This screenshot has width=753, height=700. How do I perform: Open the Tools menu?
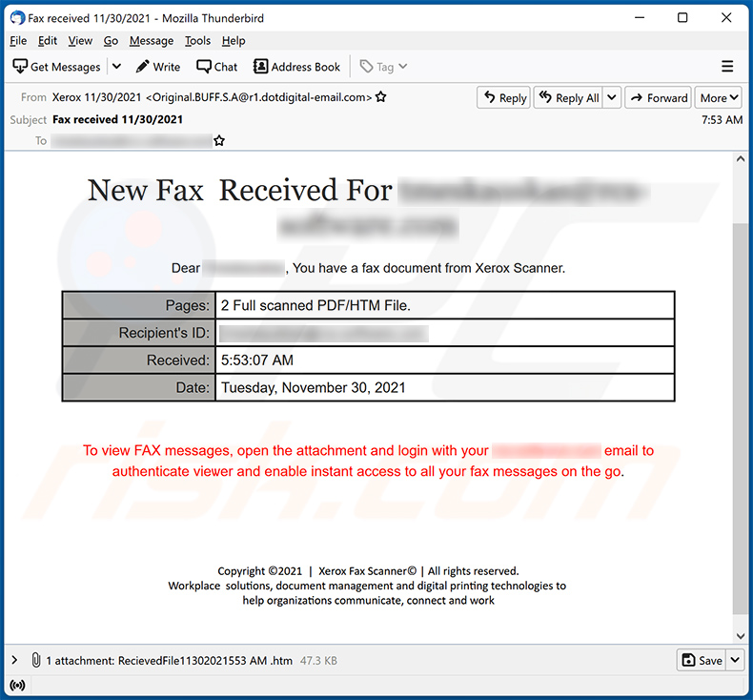[197, 41]
